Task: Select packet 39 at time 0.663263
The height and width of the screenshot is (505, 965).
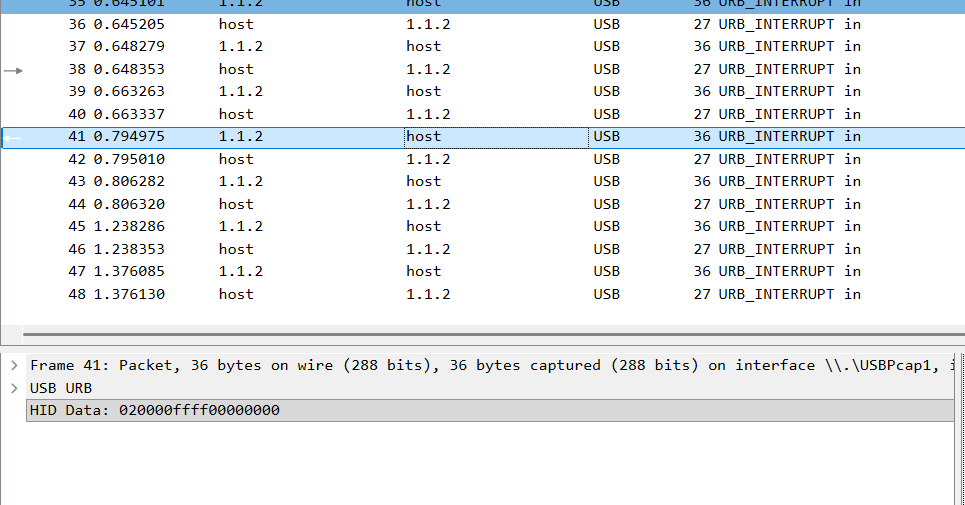Action: 128,92
